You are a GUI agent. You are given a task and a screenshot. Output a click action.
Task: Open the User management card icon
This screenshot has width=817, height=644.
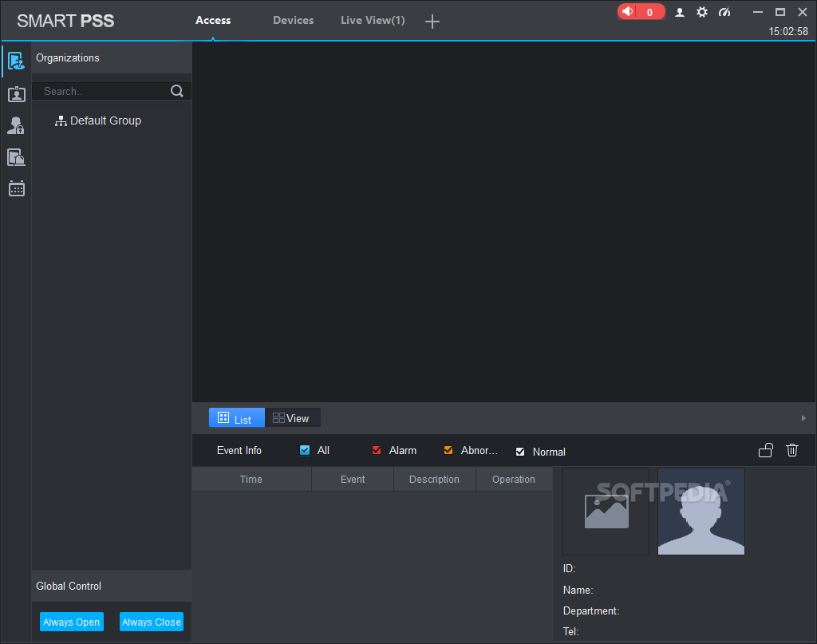pyautogui.click(x=16, y=94)
